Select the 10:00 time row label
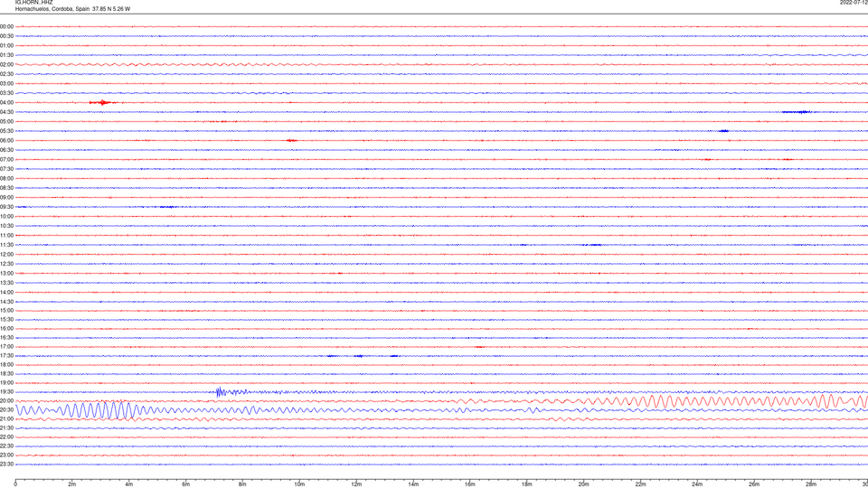The image size is (868, 488). click(6, 216)
